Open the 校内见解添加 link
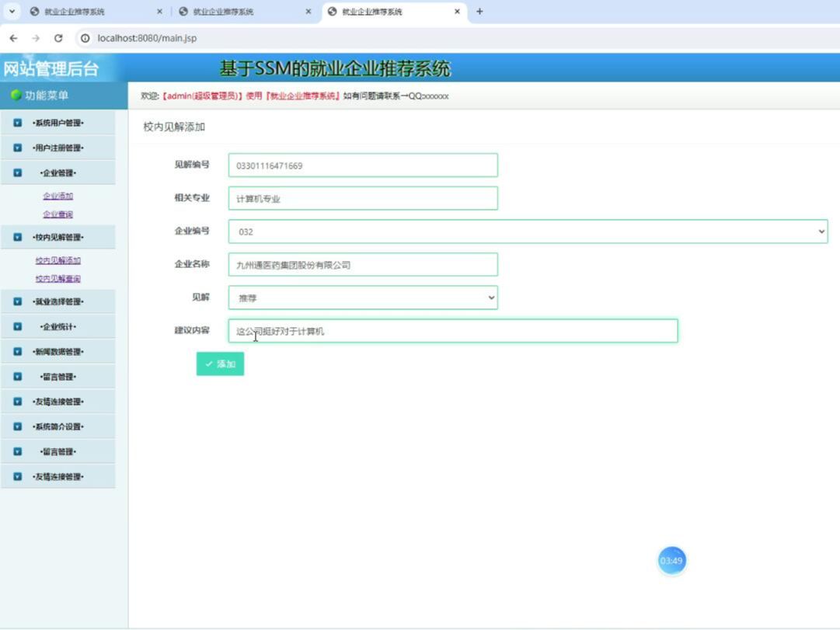Image resolution: width=840 pixels, height=630 pixels. [x=58, y=260]
